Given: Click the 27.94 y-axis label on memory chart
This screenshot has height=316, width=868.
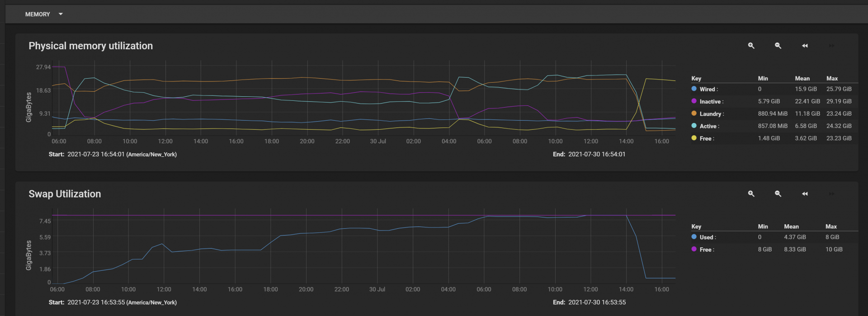Looking at the screenshot, I should 43,67.
